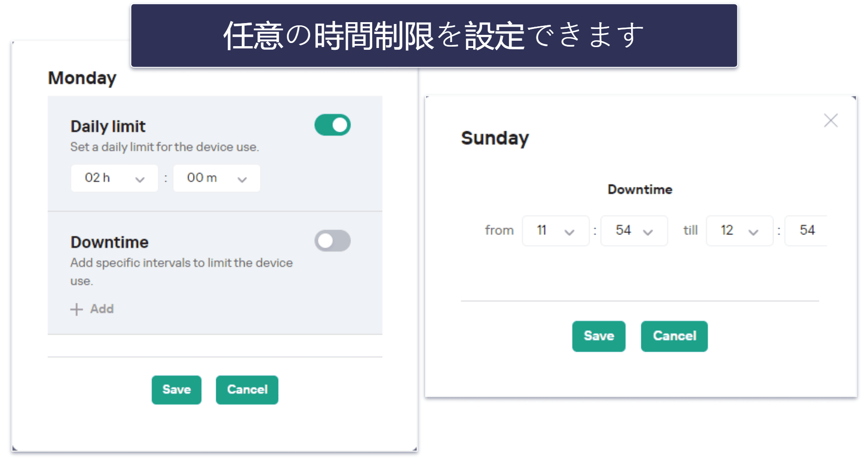Image resolution: width=868 pixels, height=458 pixels.
Task: Cancel the Sunday downtime settings
Action: point(674,336)
